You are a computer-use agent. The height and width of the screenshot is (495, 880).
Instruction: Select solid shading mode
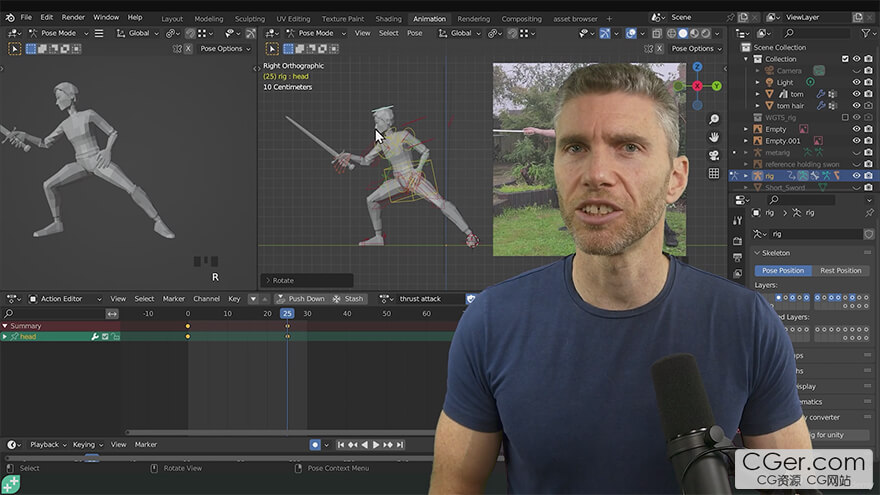pyautogui.click(x=682, y=34)
